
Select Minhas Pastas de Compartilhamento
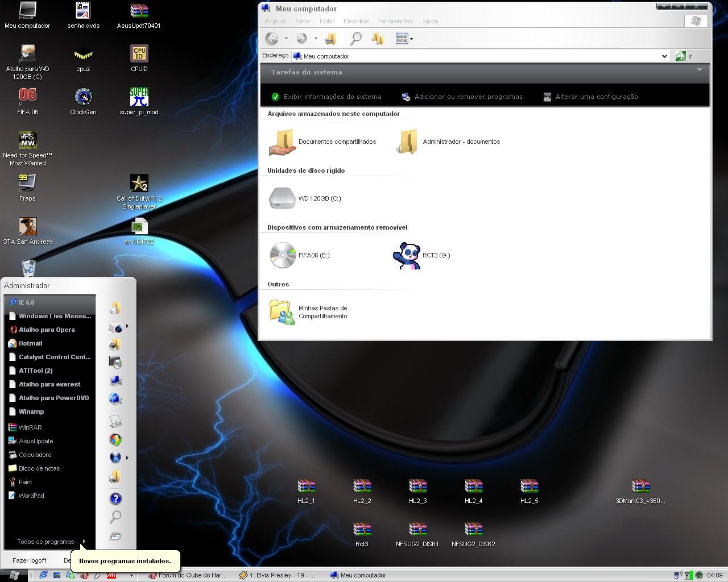pos(308,312)
